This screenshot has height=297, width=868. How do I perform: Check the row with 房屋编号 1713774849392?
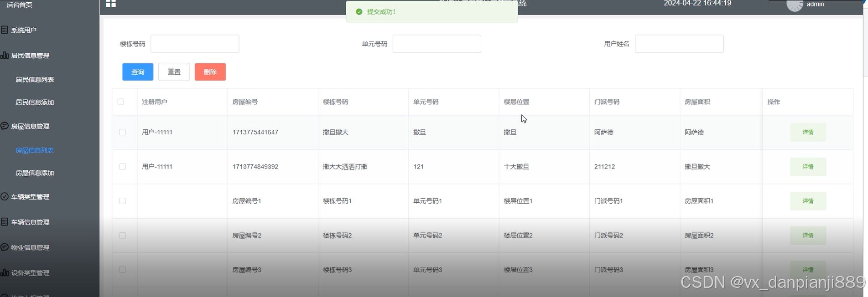click(122, 166)
